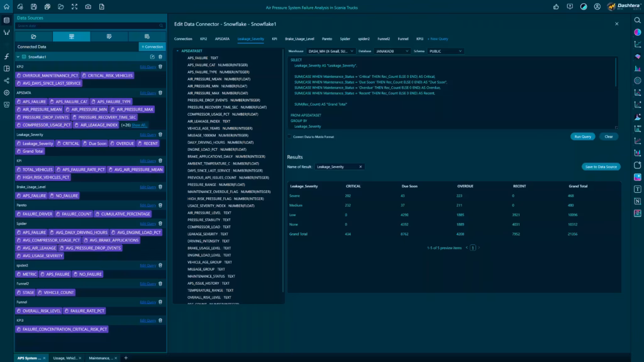Delete the Snowflake1 connection via trash icon
The width and height of the screenshot is (644, 362).
click(x=160, y=57)
